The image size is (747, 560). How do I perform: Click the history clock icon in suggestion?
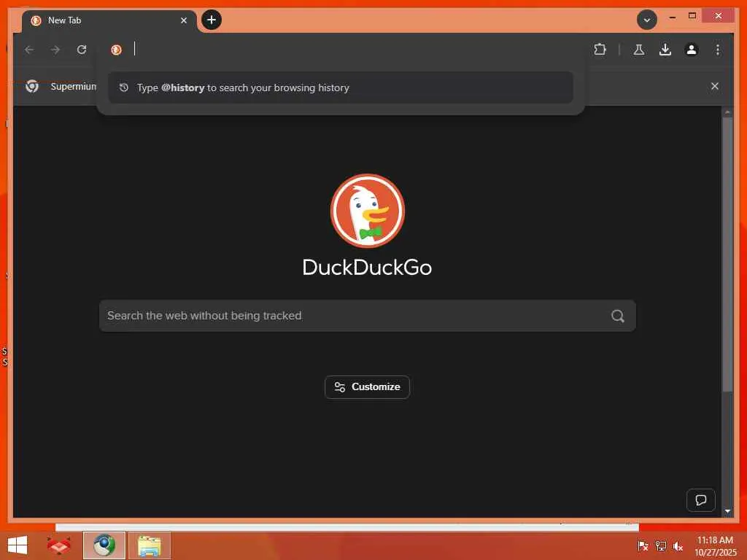pyautogui.click(x=124, y=87)
